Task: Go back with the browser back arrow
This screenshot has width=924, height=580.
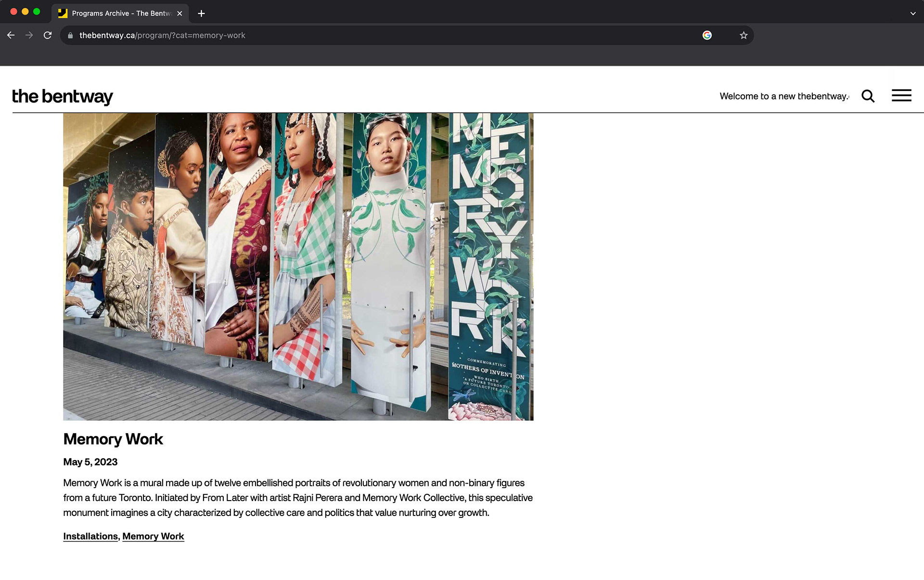Action: tap(11, 35)
